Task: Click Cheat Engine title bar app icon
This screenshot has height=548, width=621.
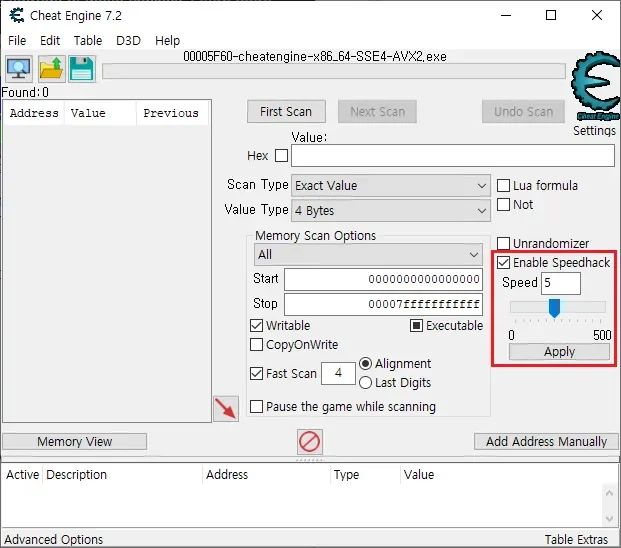Action: point(17,15)
